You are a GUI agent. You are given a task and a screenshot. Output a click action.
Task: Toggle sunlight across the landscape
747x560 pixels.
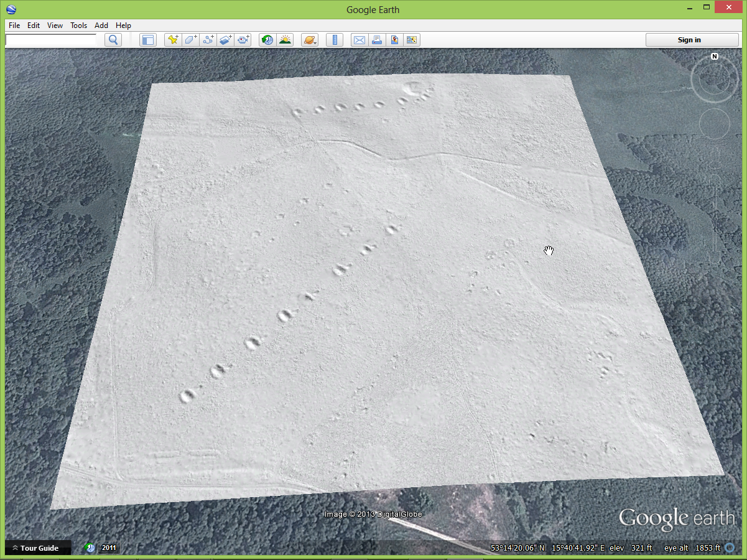click(x=285, y=40)
